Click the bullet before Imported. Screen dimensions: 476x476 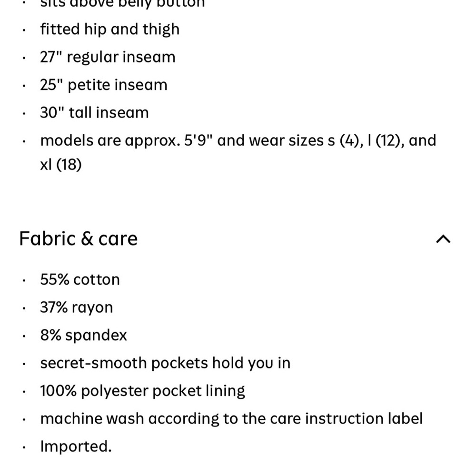point(24,447)
